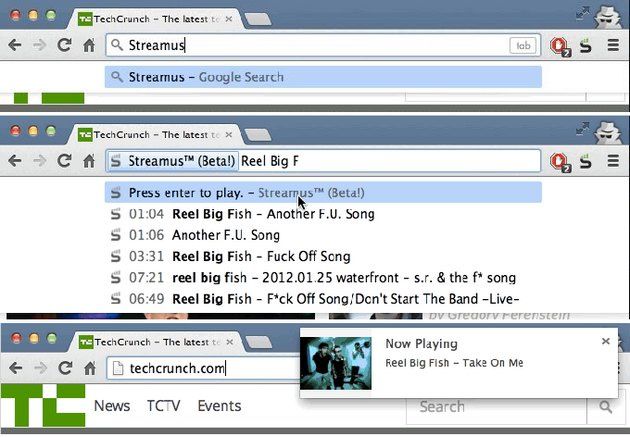
Task: Select TechCrunch tab in top window
Action: coord(155,19)
